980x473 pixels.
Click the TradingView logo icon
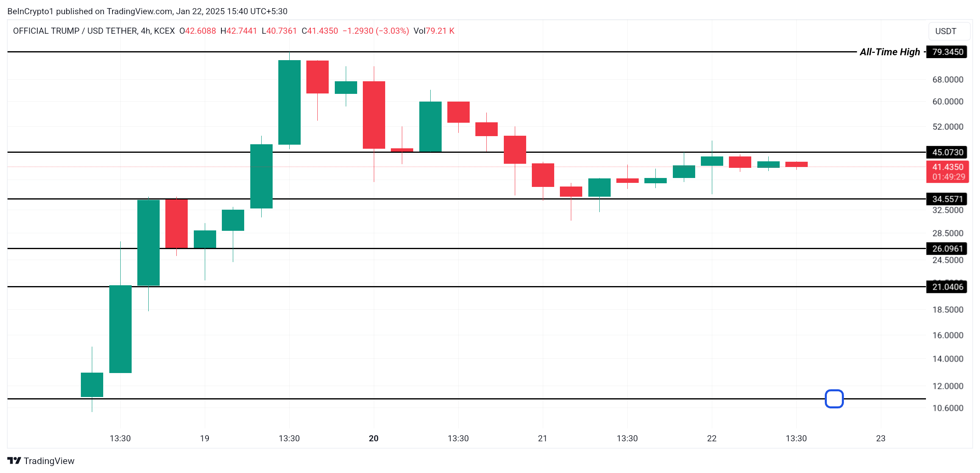(x=14, y=460)
